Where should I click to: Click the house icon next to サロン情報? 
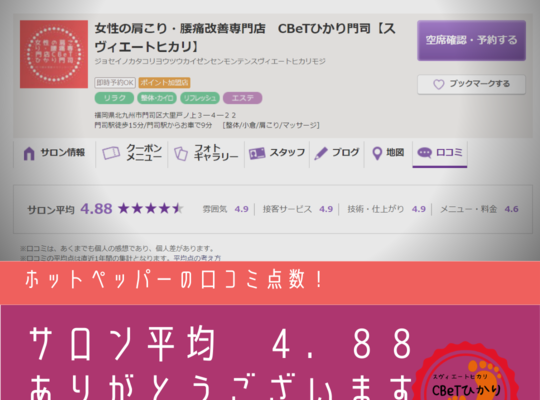29,153
